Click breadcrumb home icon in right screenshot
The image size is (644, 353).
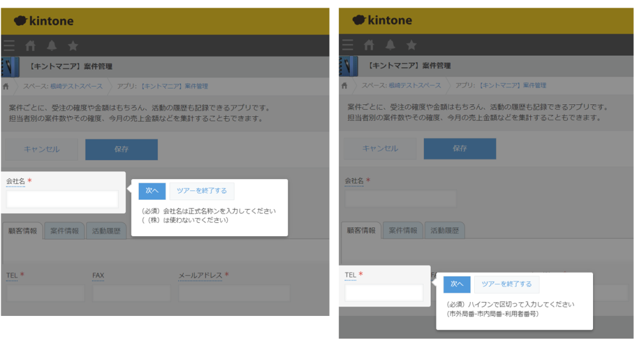pos(344,85)
